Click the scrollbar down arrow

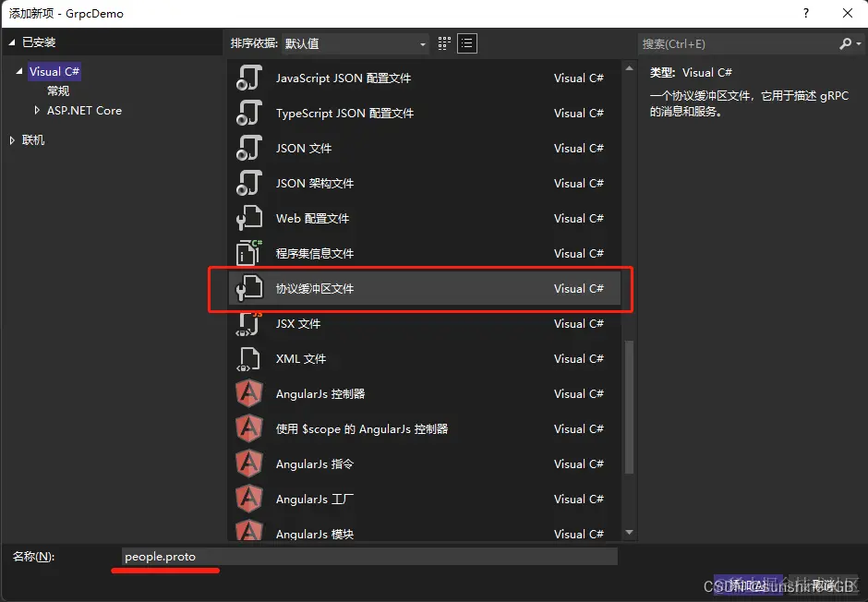click(x=629, y=532)
